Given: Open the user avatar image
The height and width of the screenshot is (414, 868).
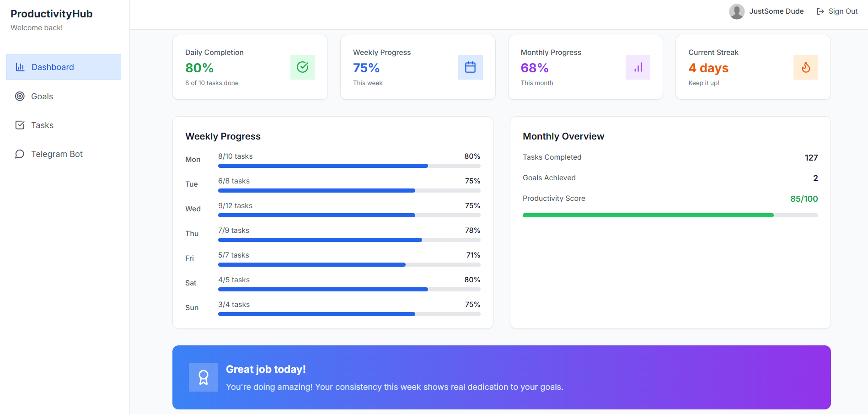Looking at the screenshot, I should click(736, 11).
